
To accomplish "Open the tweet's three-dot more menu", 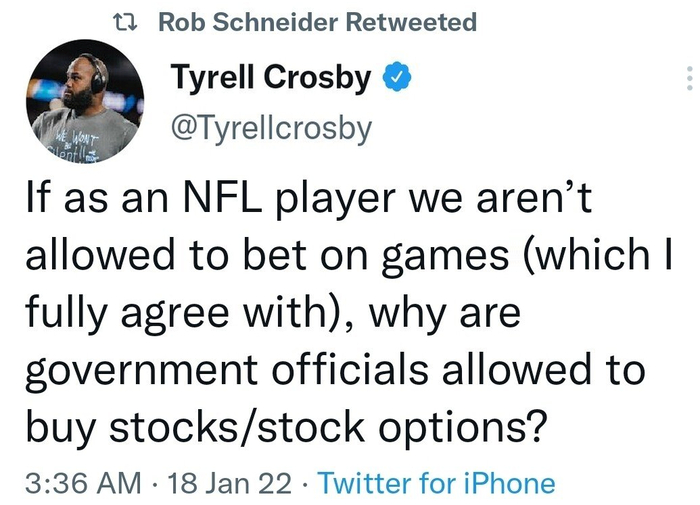I will pos(688,80).
